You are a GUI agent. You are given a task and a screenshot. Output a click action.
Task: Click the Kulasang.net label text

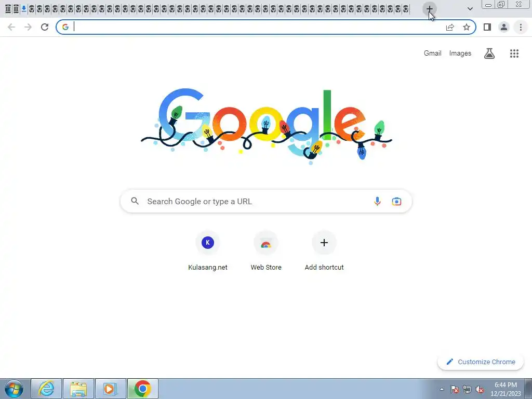[208, 268]
